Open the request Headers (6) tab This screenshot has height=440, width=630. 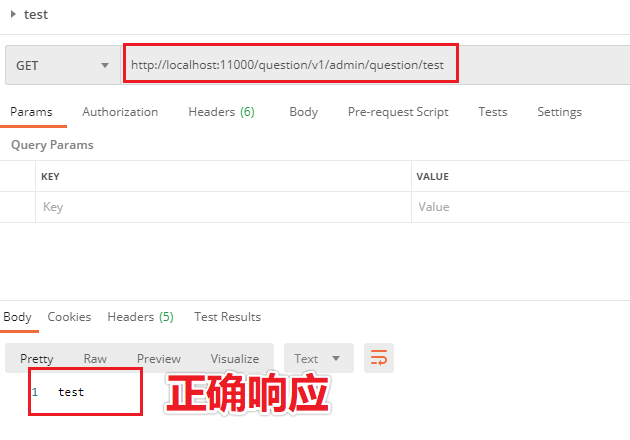click(221, 112)
